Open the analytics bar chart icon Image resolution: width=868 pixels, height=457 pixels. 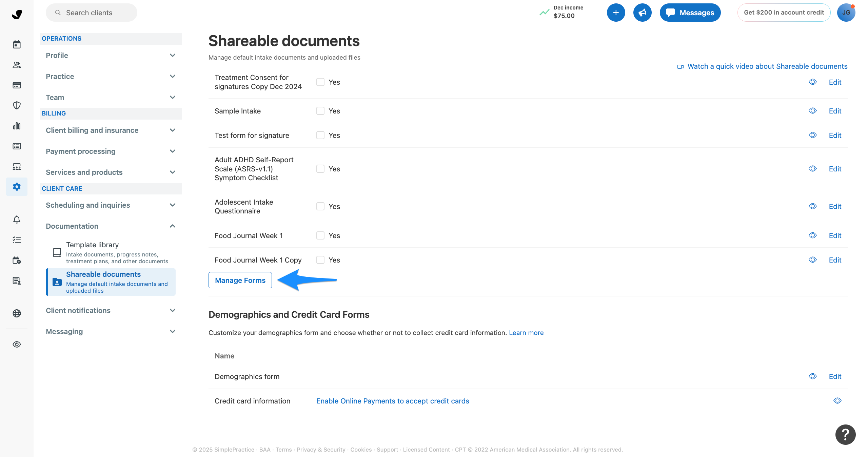[x=17, y=126]
